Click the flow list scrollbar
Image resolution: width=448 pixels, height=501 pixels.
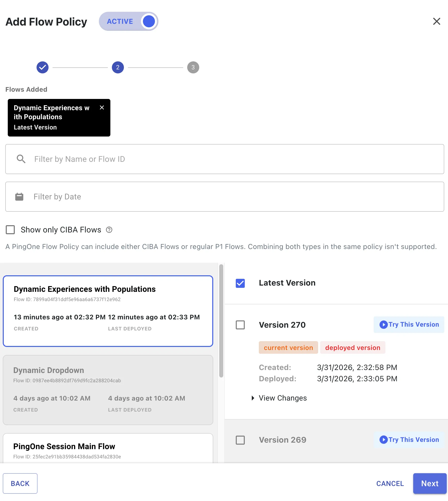click(x=221, y=321)
